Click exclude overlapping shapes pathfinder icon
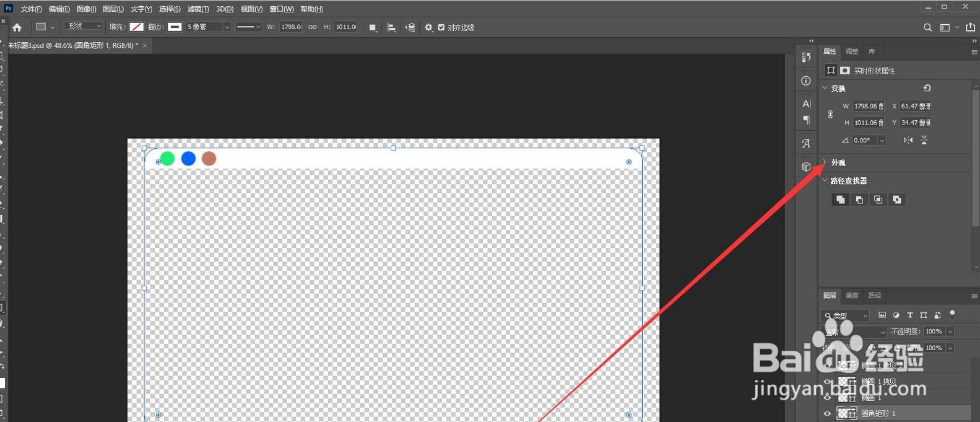 click(897, 200)
